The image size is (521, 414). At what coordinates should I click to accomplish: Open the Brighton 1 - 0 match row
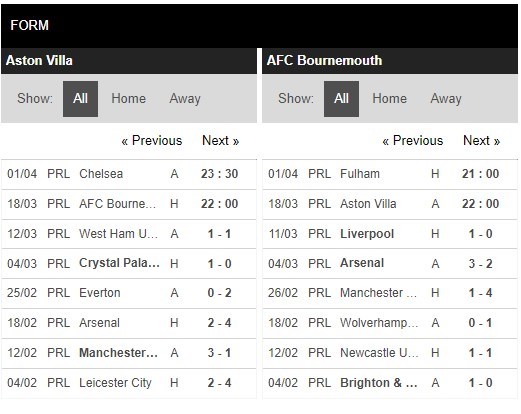pos(390,383)
